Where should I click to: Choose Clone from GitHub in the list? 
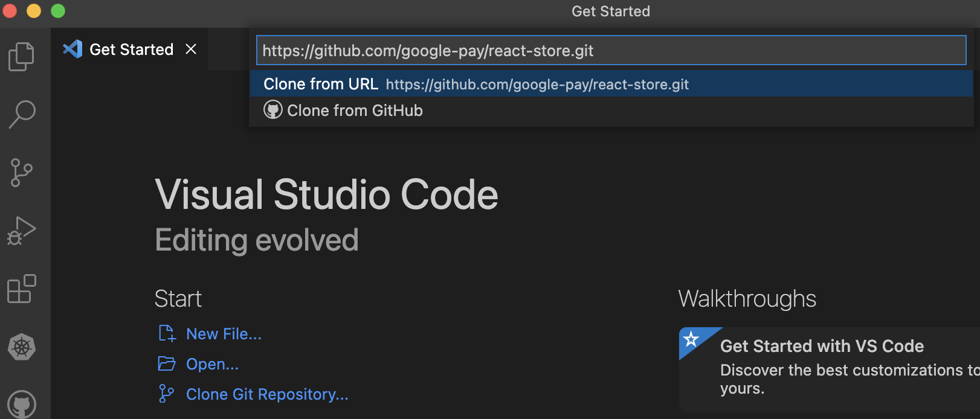point(355,110)
